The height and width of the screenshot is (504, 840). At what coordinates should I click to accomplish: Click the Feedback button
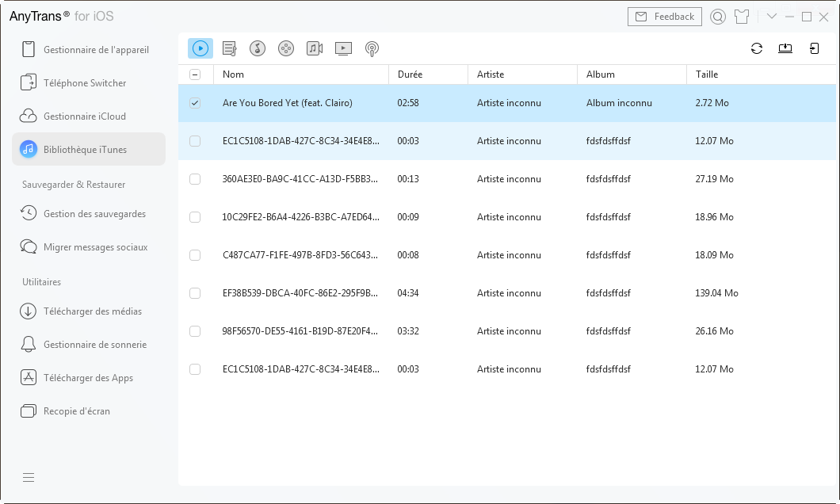pos(665,17)
